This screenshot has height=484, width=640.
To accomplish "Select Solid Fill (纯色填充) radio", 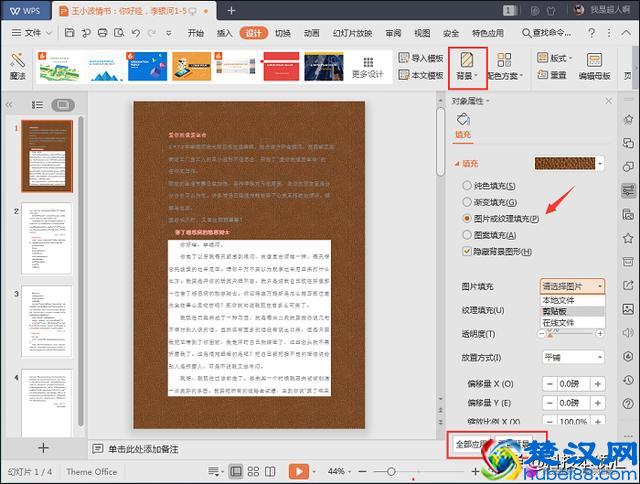I will point(467,186).
